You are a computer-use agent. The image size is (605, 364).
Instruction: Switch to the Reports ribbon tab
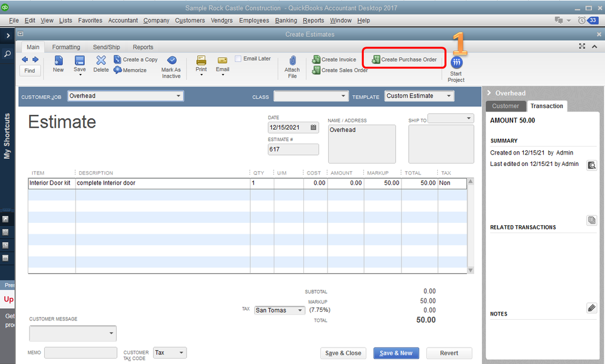tap(143, 47)
